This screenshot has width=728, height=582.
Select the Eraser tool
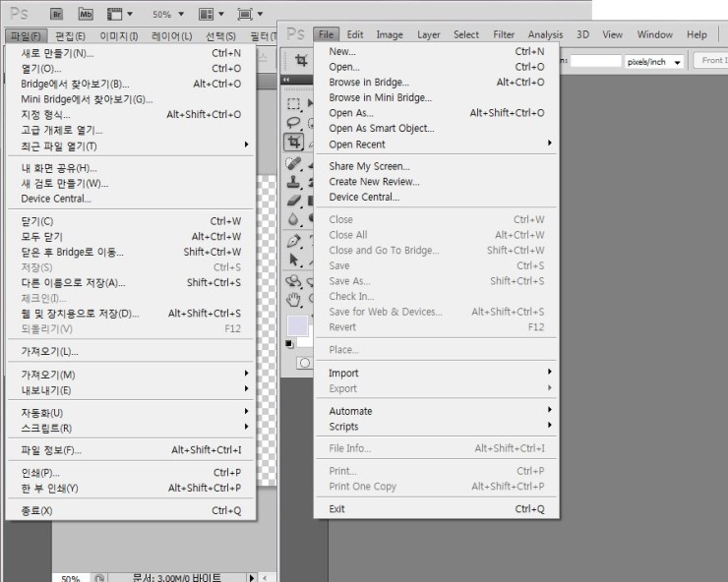click(x=293, y=201)
